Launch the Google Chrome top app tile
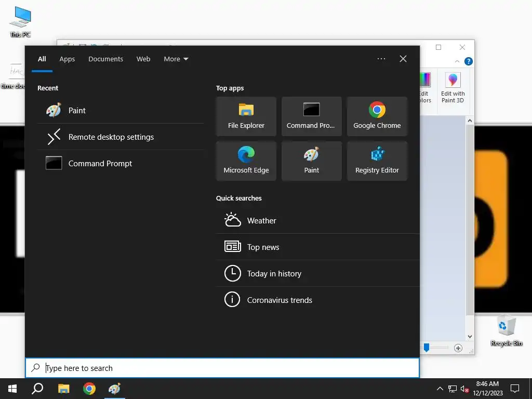The image size is (532, 399). [377, 116]
